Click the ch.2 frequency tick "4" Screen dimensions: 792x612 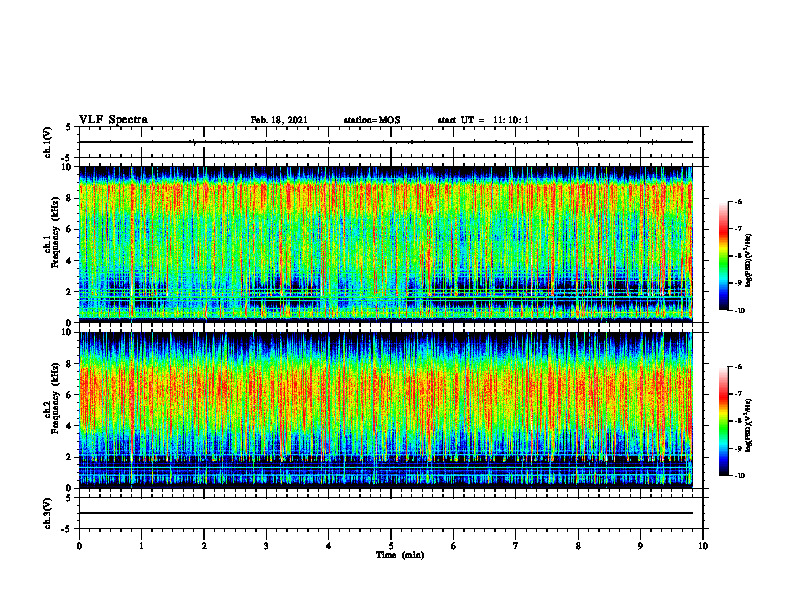click(x=70, y=426)
